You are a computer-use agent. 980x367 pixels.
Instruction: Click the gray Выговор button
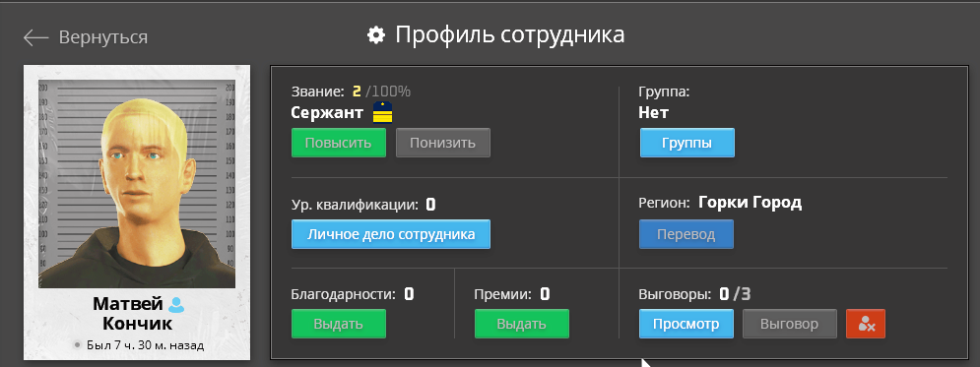click(x=789, y=324)
